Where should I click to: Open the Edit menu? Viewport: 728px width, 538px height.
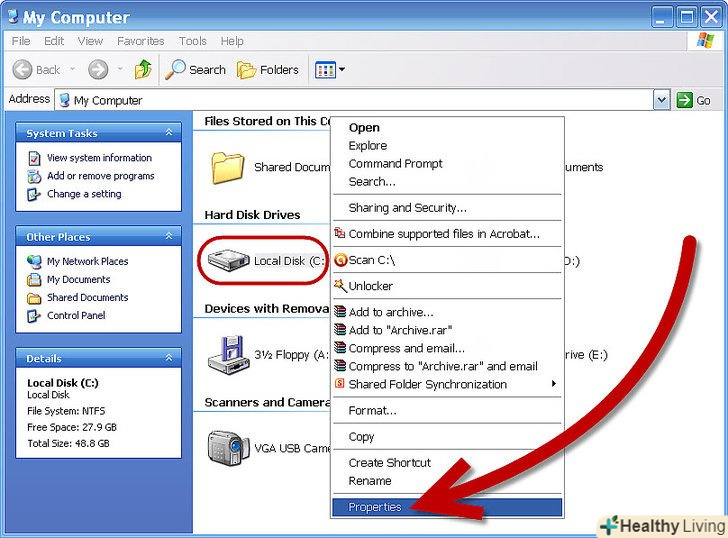click(x=54, y=41)
